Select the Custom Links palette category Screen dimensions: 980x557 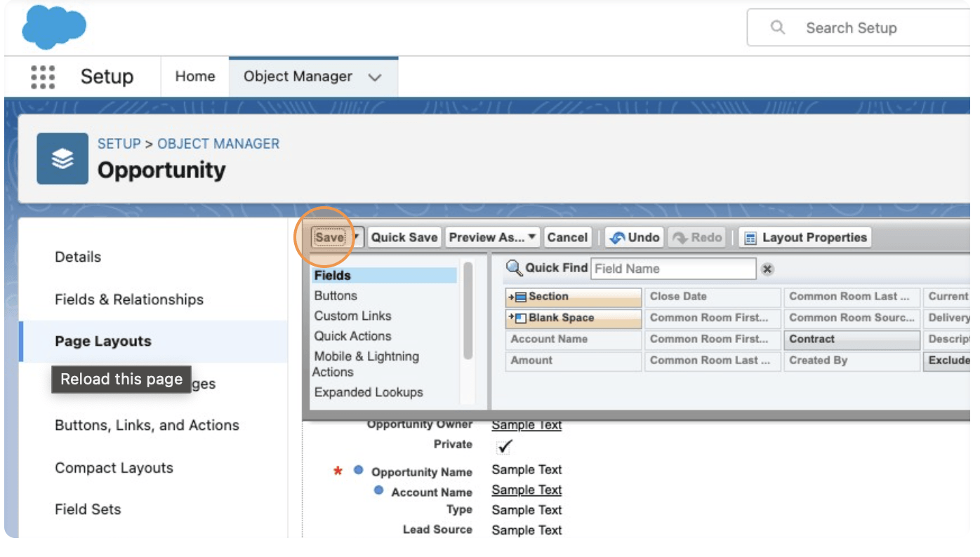coord(352,316)
